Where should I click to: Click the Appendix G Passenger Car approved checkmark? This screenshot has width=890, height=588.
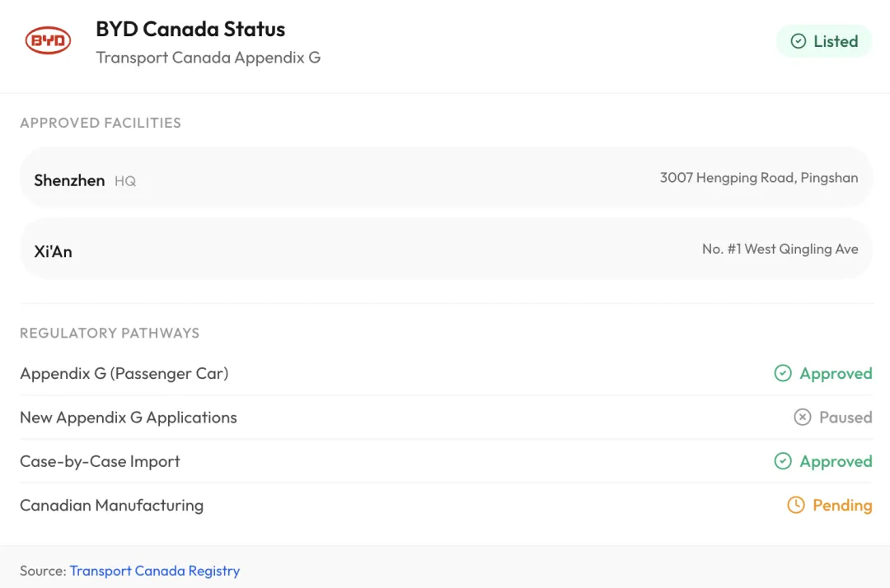pyautogui.click(x=783, y=374)
